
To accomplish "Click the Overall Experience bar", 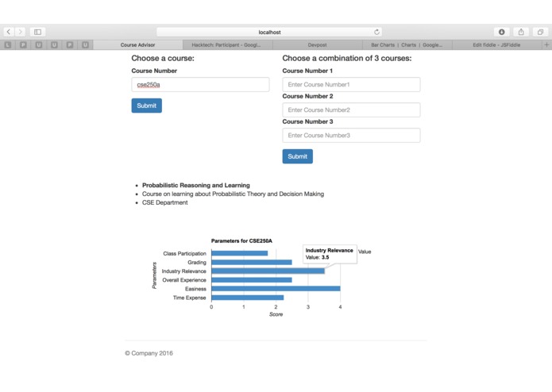I will (252, 280).
